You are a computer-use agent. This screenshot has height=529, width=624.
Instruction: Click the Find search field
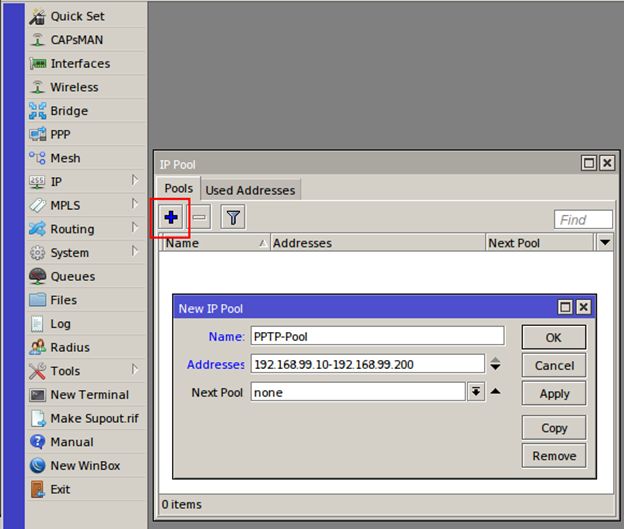click(583, 220)
